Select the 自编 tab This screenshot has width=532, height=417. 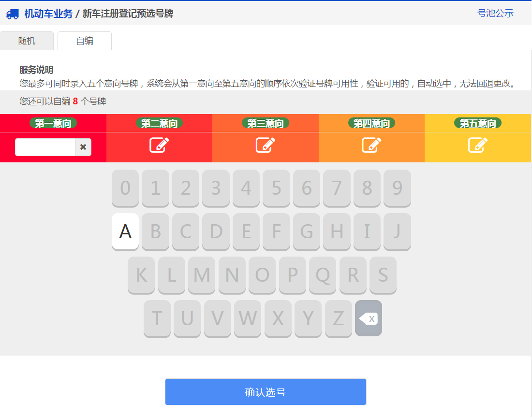coord(84,41)
